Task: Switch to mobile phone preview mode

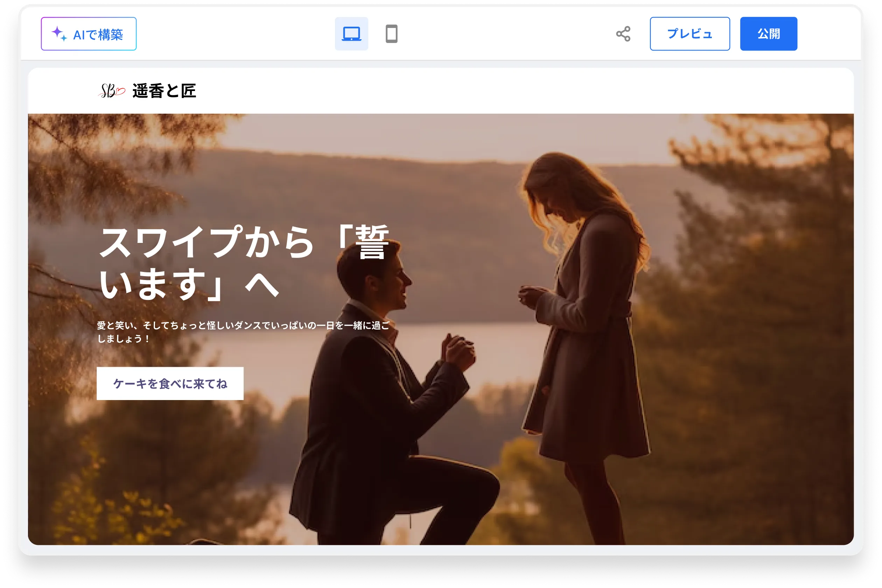Action: click(392, 34)
